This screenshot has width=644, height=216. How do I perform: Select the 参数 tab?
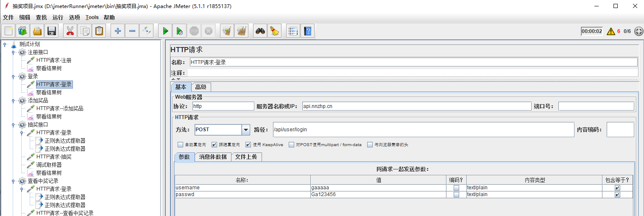(184, 157)
